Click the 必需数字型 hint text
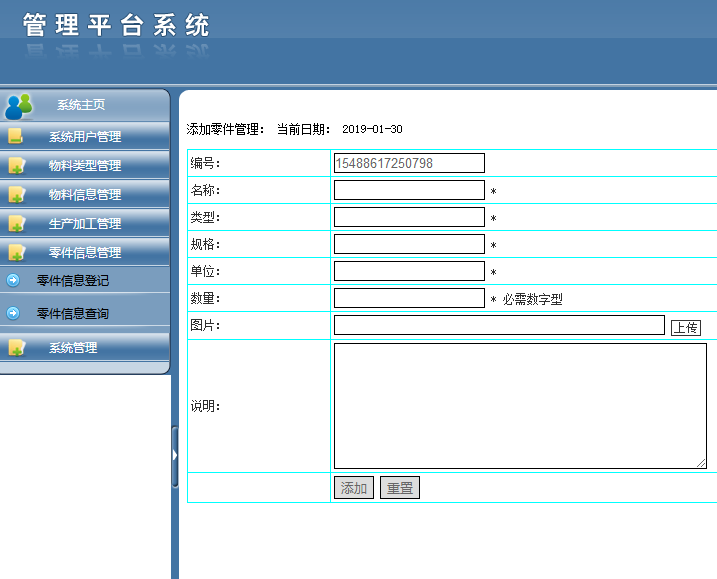 [533, 300]
